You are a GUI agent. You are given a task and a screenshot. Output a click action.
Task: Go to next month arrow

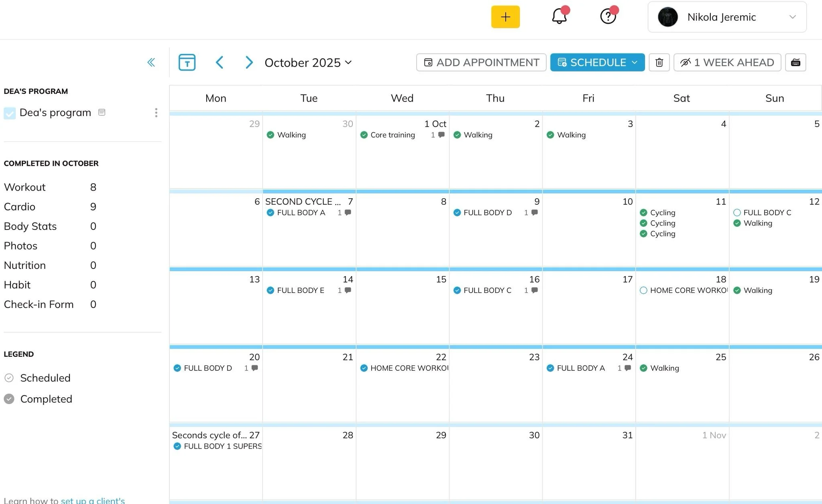[x=249, y=62]
